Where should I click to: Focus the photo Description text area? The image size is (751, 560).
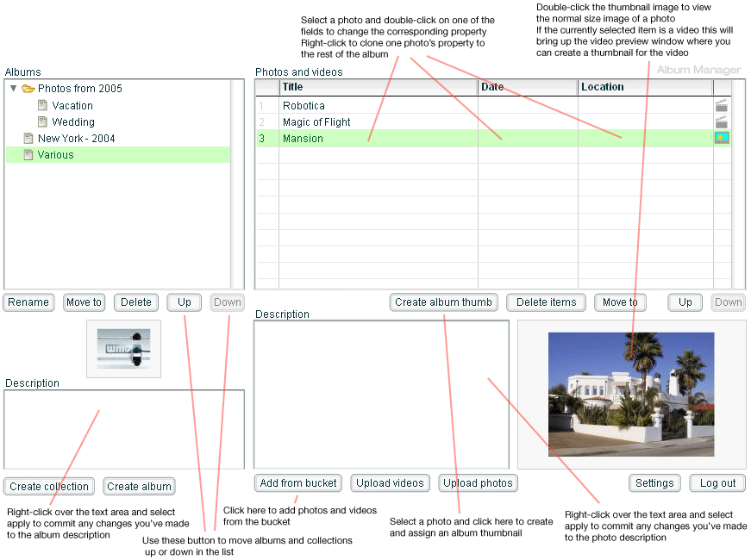point(381,395)
